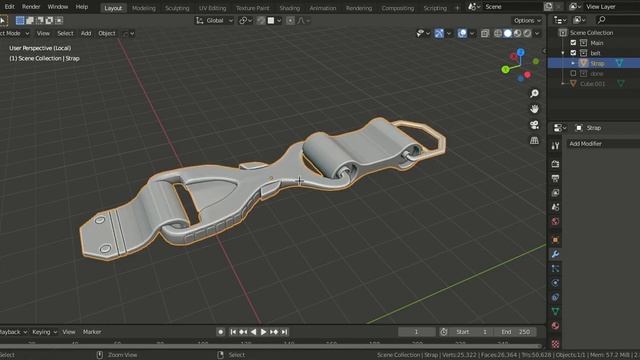Switch to the Modeling workspace tab

coord(144,8)
